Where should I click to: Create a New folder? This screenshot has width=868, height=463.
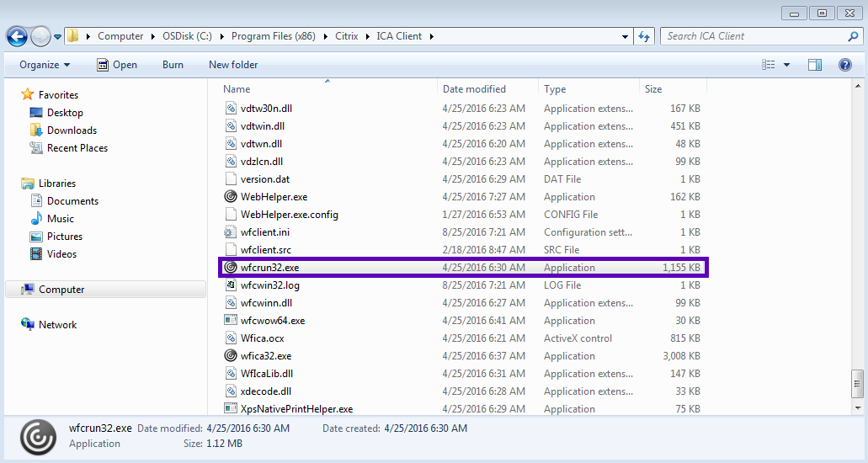[x=233, y=65]
